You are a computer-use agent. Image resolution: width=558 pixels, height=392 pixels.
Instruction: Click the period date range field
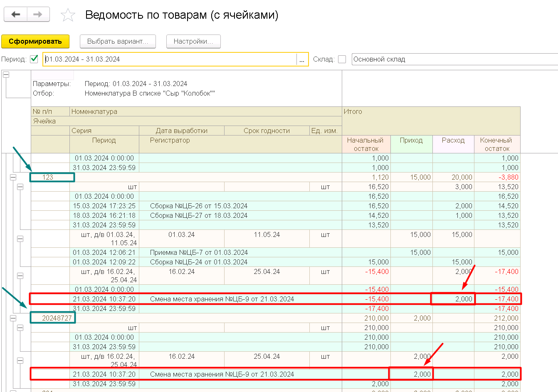170,59
